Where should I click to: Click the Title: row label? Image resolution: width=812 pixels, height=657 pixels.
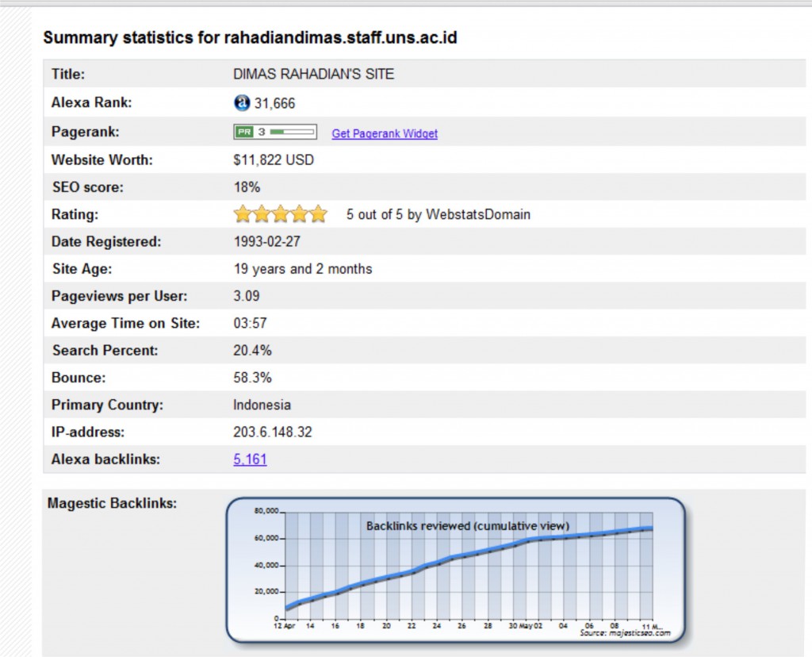(68, 74)
